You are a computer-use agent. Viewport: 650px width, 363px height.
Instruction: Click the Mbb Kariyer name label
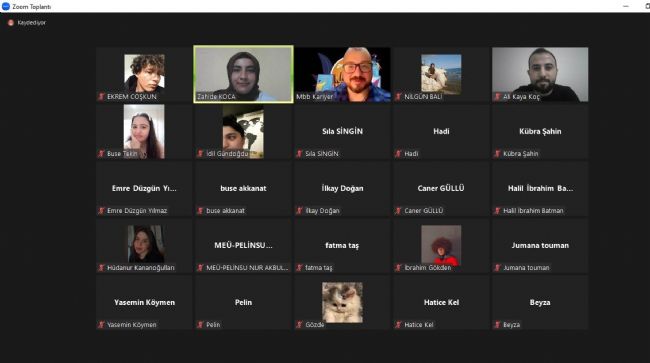(314, 97)
